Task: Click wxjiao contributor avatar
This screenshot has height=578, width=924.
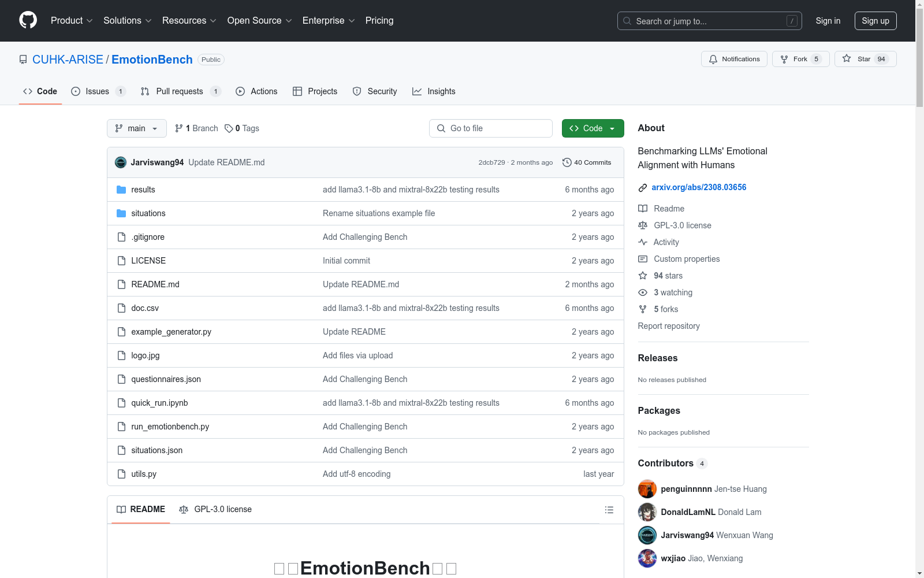Action: click(647, 558)
